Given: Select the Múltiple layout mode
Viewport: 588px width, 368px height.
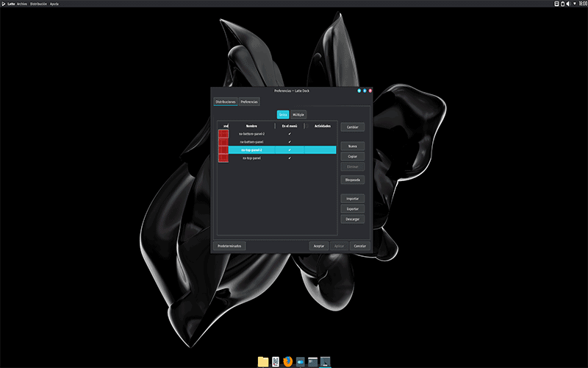Looking at the screenshot, I should coord(298,115).
